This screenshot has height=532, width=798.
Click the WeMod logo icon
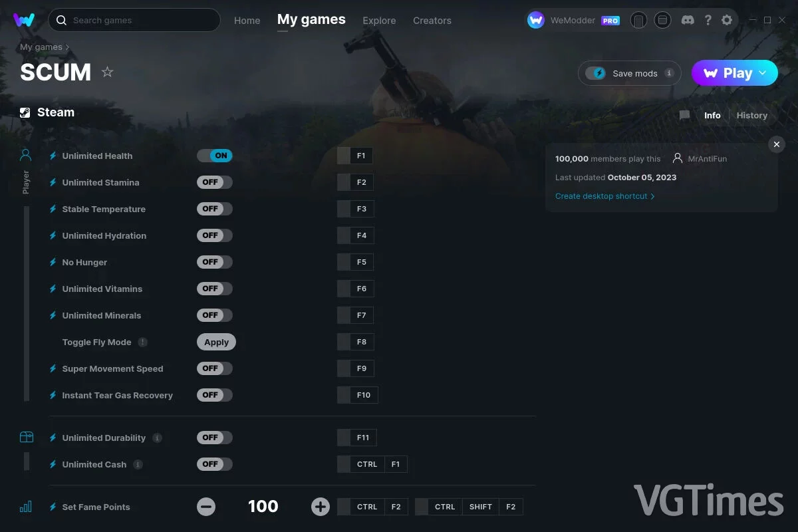(x=24, y=20)
